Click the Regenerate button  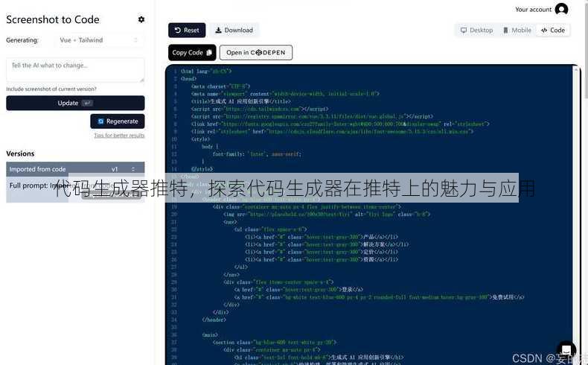118,121
